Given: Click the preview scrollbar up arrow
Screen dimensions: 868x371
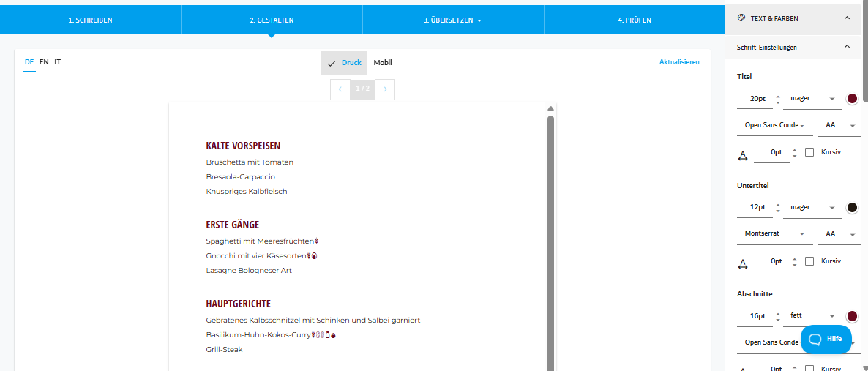Looking at the screenshot, I should [x=550, y=108].
